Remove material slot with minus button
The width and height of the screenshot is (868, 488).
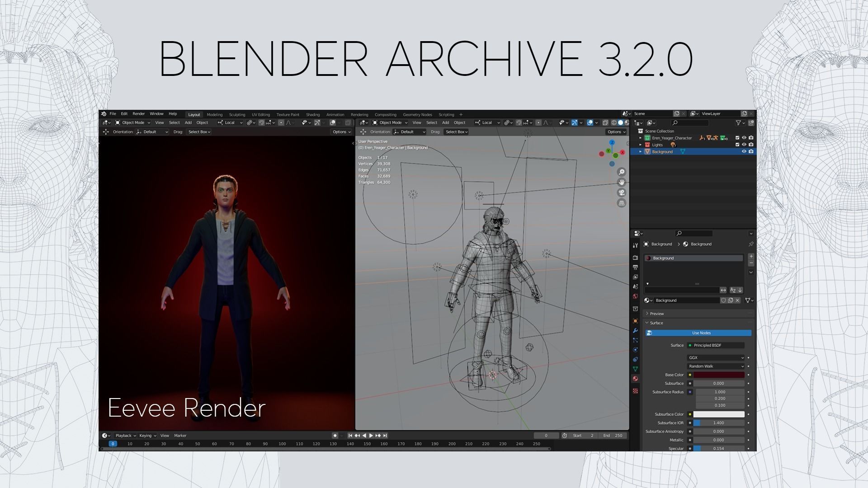[751, 263]
